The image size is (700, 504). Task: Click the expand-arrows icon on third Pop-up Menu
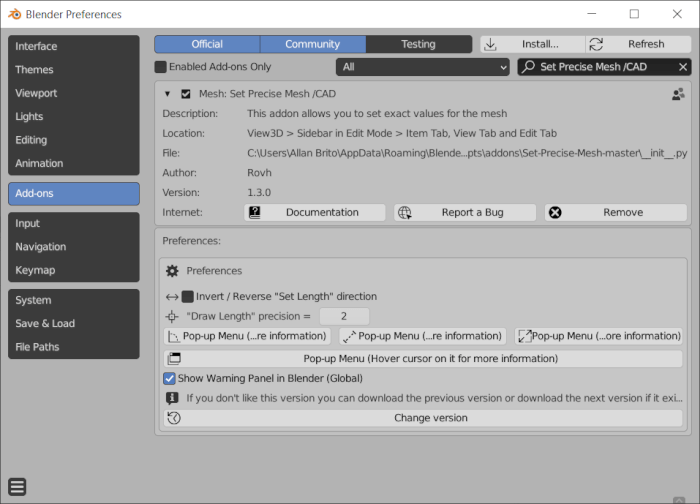[x=525, y=337]
